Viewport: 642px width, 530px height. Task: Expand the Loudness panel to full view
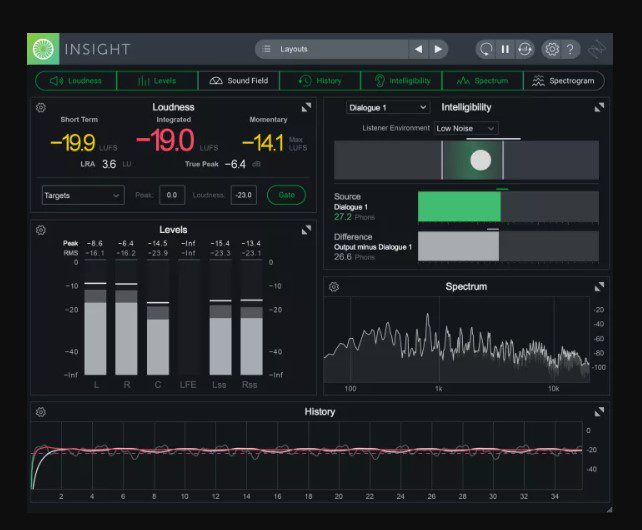point(306,107)
